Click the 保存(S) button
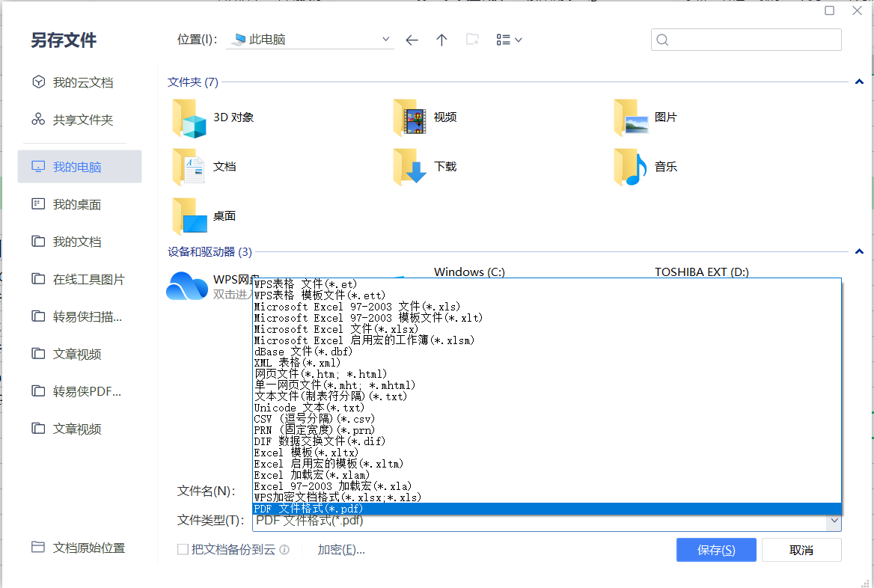The height and width of the screenshot is (588, 874). pyautogui.click(x=716, y=550)
